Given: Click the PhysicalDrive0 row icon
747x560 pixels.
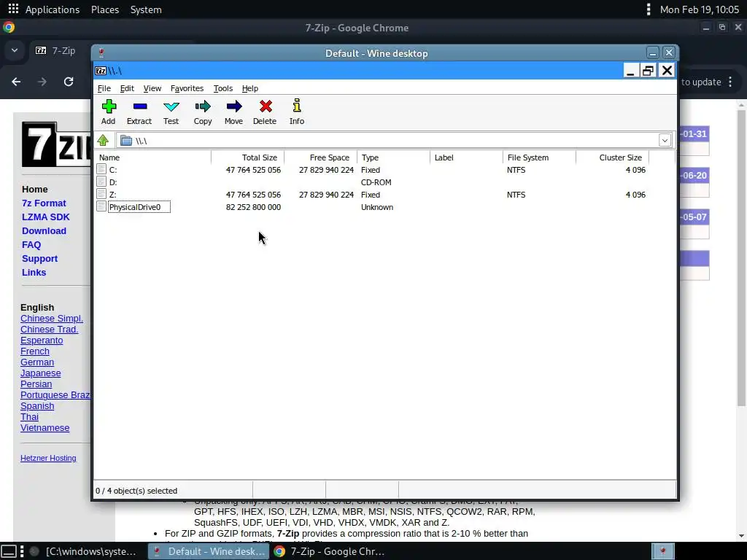Looking at the screenshot, I should coord(101,206).
